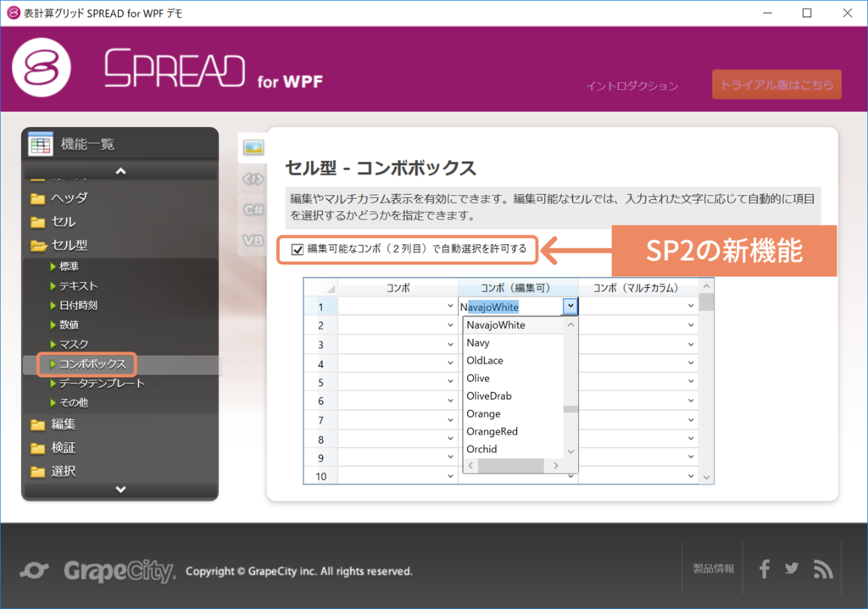Screen dimensions: 868x609
Task: Open the RSS feed icon in the footer
Action: [x=823, y=568]
